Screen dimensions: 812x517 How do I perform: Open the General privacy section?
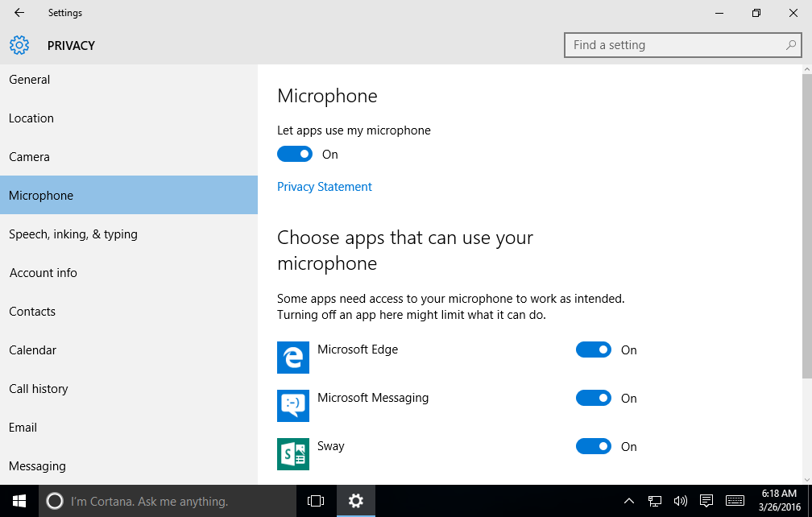pos(128,80)
